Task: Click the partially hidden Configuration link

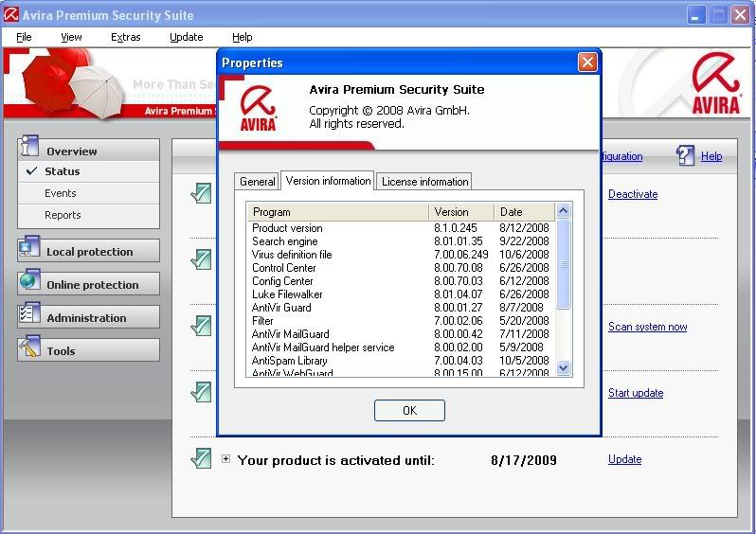Action: click(x=622, y=156)
